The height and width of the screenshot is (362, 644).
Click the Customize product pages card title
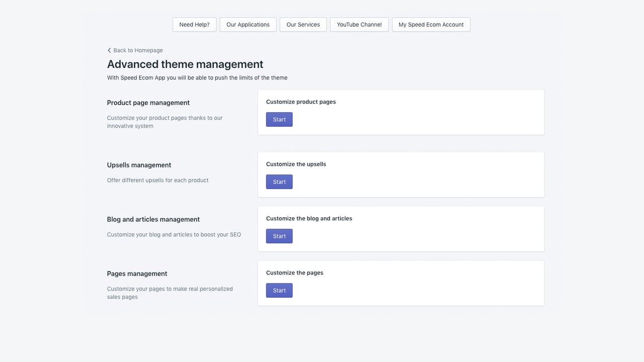[301, 102]
